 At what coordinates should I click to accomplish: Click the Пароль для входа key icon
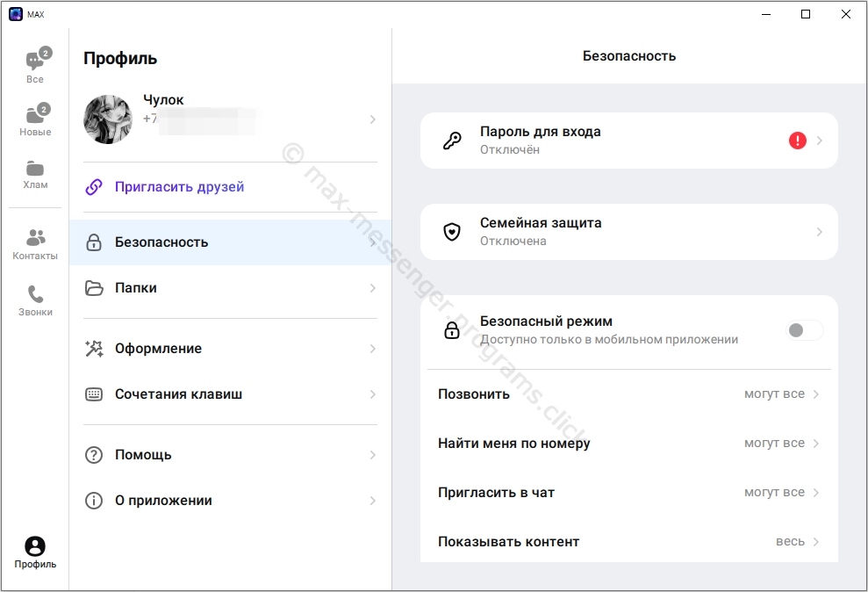click(452, 140)
